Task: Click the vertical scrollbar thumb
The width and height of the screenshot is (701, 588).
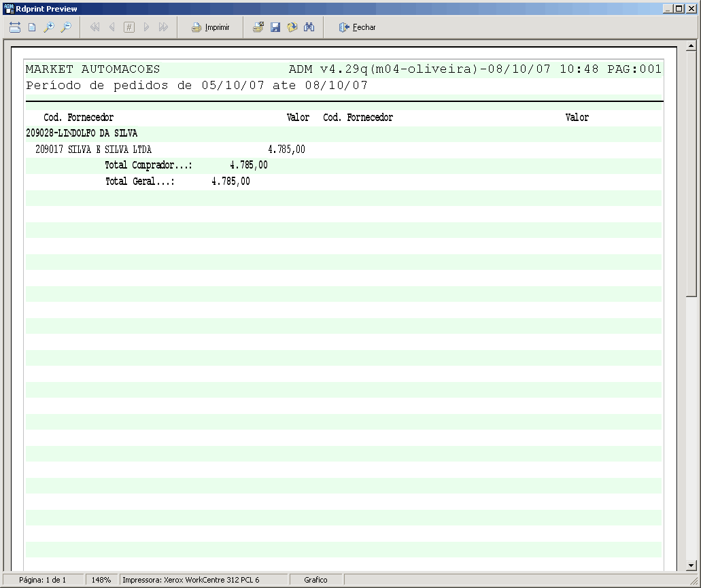Action: point(691,174)
